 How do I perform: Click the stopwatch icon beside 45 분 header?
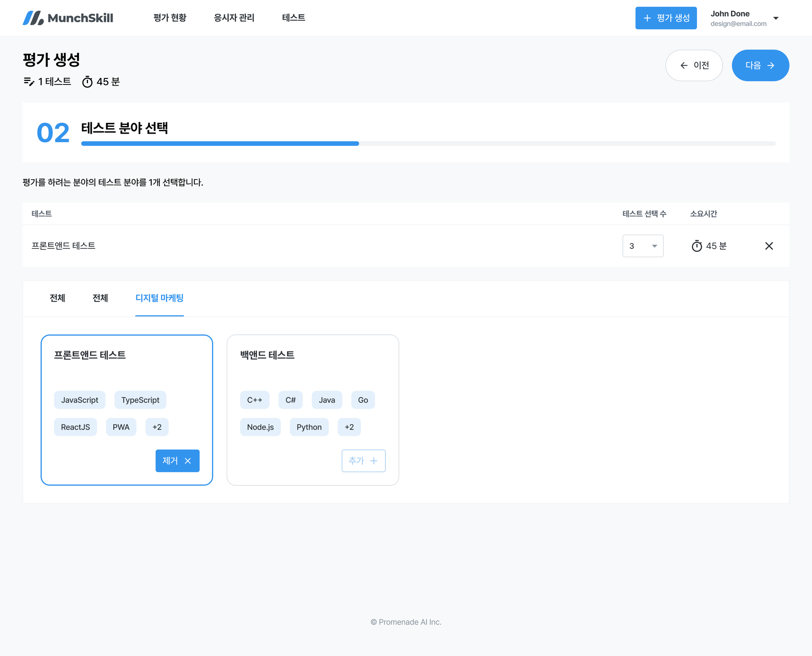pyautogui.click(x=87, y=82)
